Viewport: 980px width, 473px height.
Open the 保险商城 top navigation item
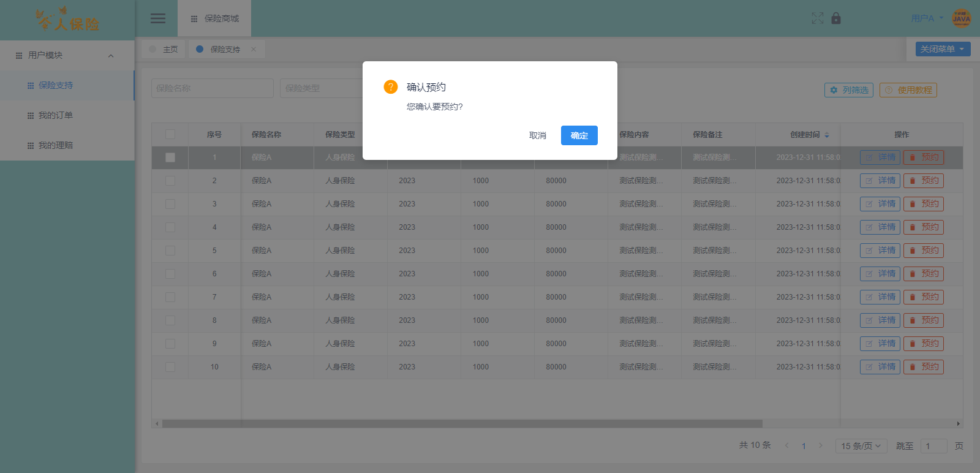[214, 18]
